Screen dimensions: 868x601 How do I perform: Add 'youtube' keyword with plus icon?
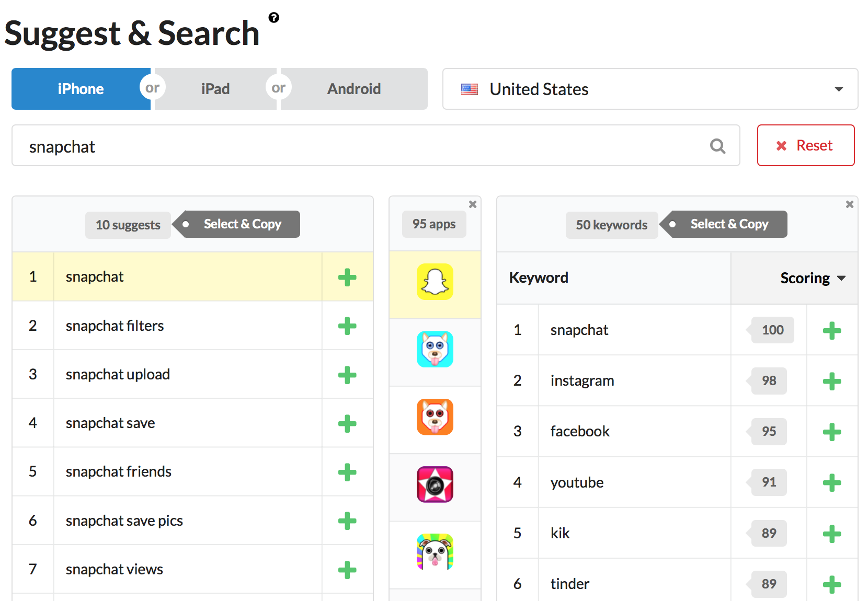coord(831,483)
